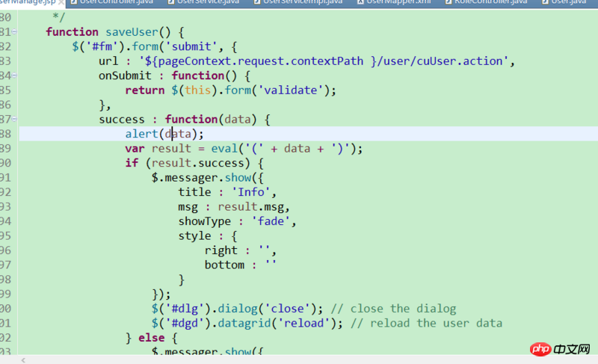
Task: Switch to the UserController.java tab
Action: click(x=112, y=2)
